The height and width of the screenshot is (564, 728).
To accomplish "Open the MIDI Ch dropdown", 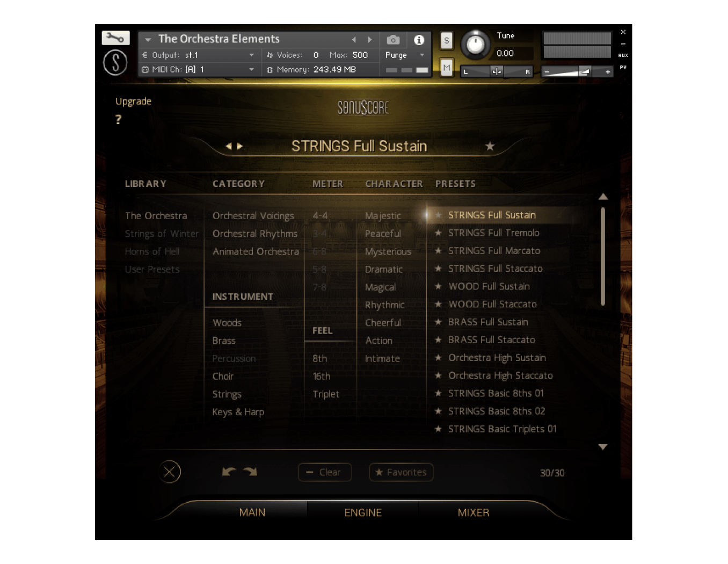I will pos(198,69).
